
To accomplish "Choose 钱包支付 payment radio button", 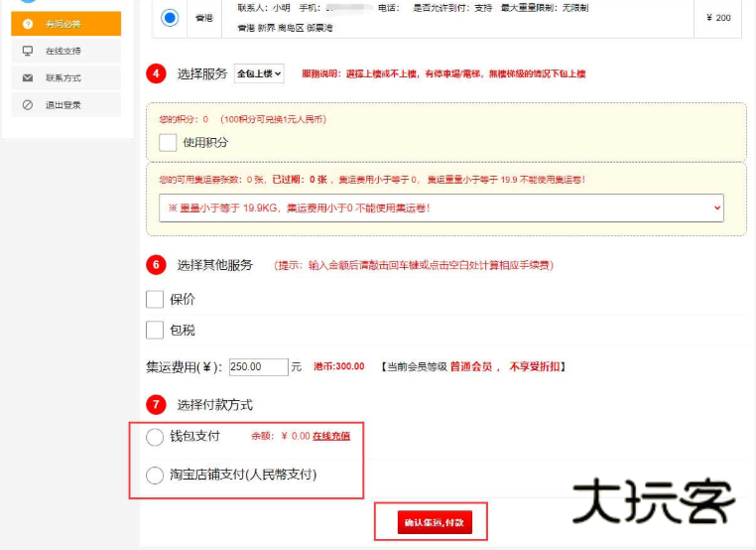I will click(155, 437).
